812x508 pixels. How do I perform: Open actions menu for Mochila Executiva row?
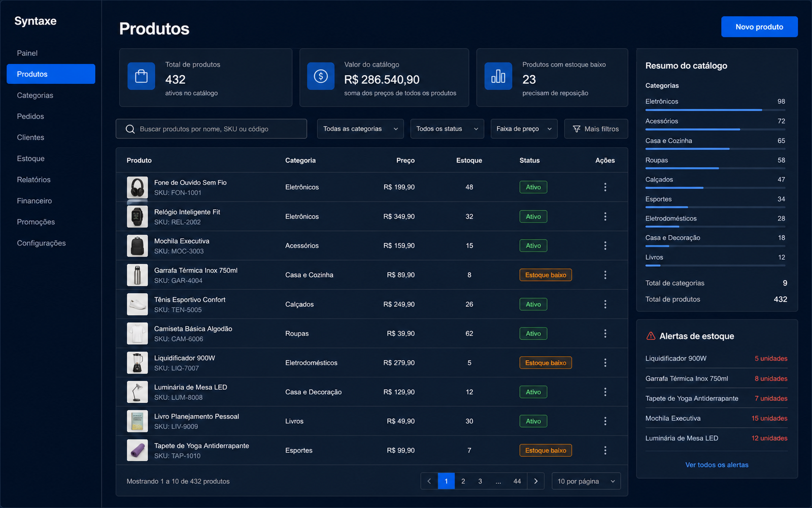[605, 246]
